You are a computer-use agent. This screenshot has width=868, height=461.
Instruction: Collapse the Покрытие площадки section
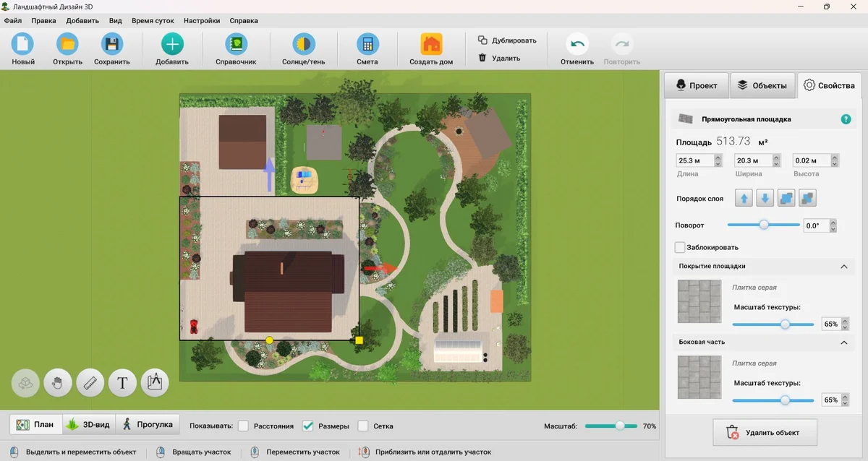pos(843,267)
